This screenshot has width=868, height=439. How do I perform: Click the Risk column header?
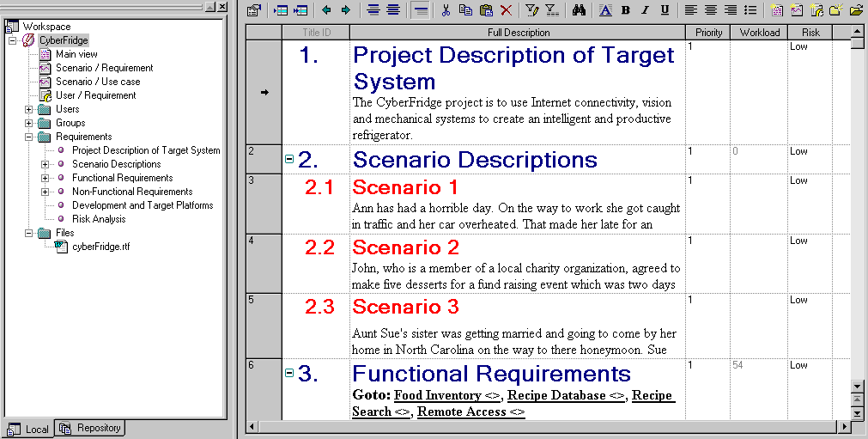pyautogui.click(x=810, y=33)
